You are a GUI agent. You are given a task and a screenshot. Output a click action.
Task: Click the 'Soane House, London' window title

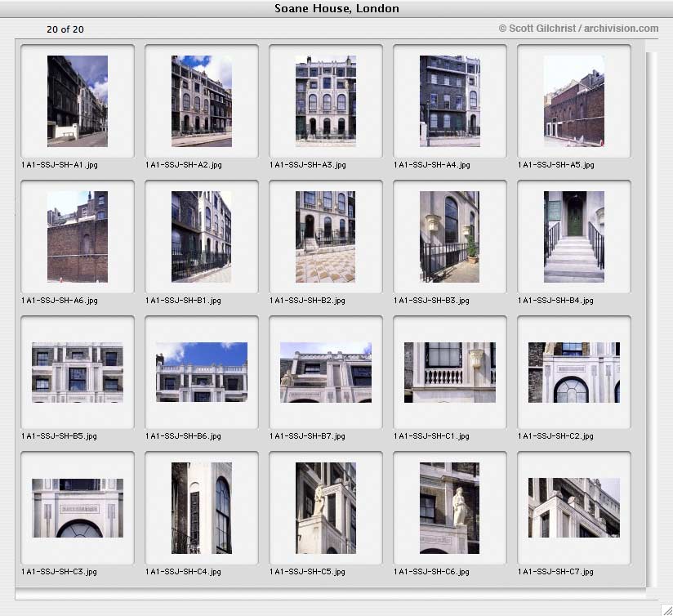point(337,9)
